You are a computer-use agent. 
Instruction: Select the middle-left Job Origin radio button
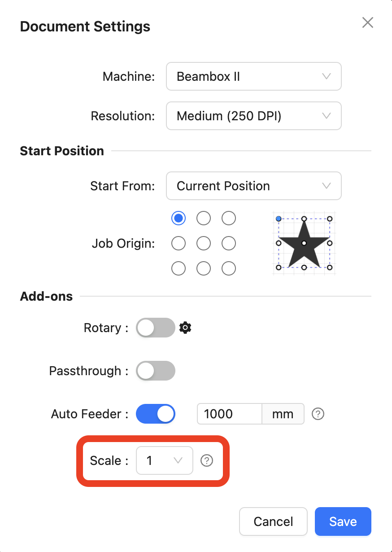pos(179,243)
